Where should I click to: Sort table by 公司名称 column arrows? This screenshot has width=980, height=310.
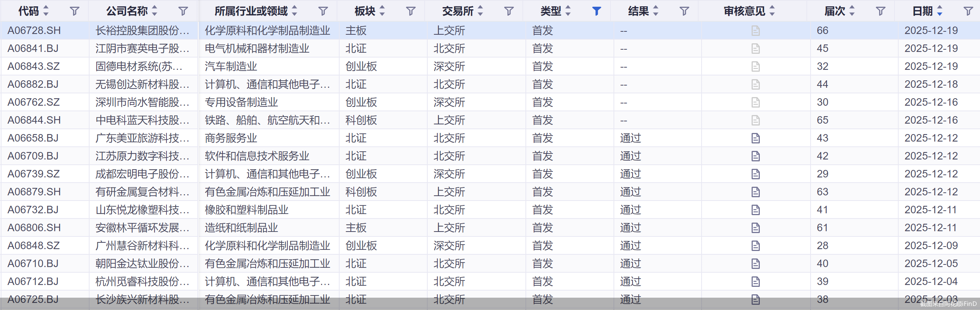(155, 11)
